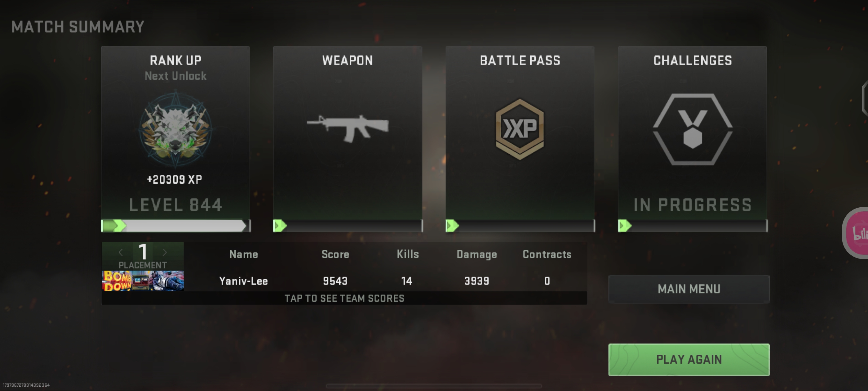Click the green arrow on Weapon progress bar
This screenshot has height=391, width=868.
280,226
